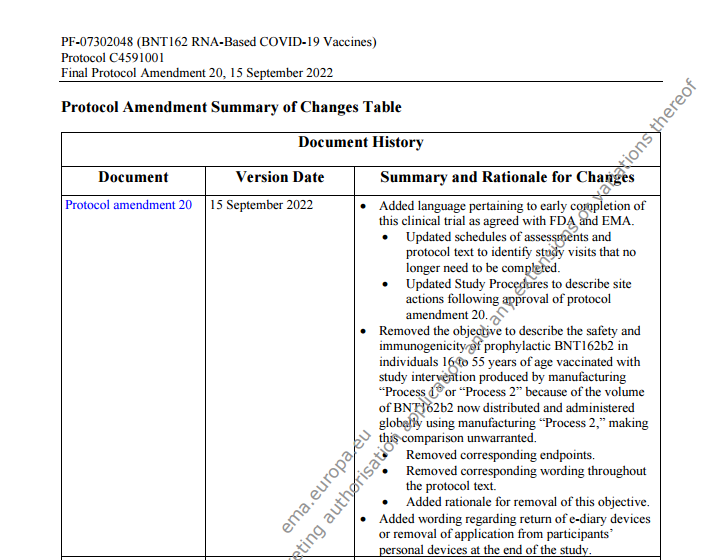Viewport: 712px width, 560px height.
Task: Click the Summary and Rationale for Changes header
Action: [x=507, y=177]
